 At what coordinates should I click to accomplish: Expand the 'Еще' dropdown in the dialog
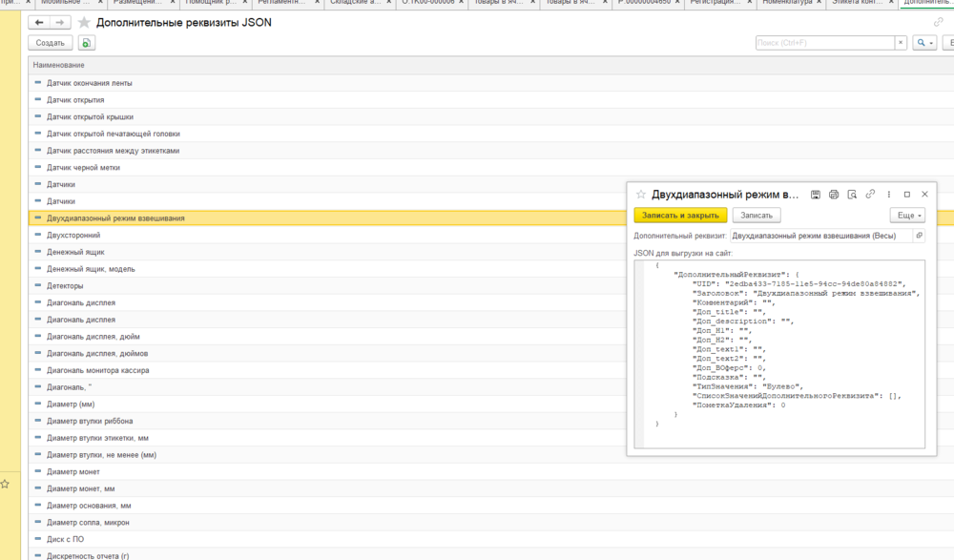(911, 216)
